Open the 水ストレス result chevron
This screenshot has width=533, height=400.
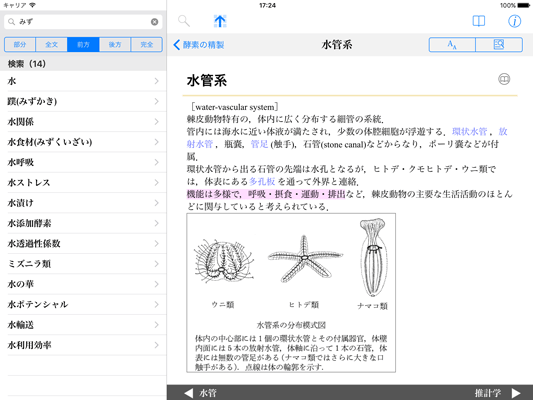pyautogui.click(x=156, y=182)
